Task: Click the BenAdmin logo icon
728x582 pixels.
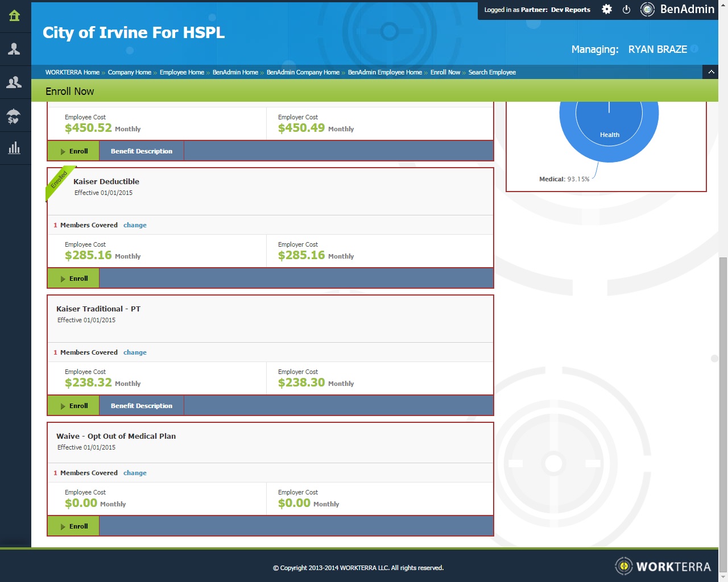Action: click(647, 10)
